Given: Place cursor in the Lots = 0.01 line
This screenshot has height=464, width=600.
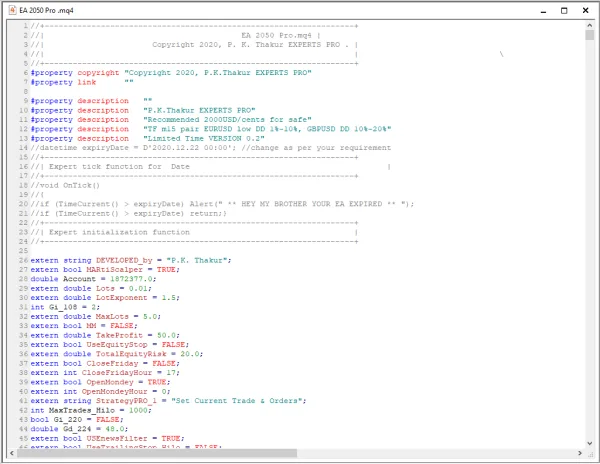Looking at the screenshot, I should [x=91, y=288].
